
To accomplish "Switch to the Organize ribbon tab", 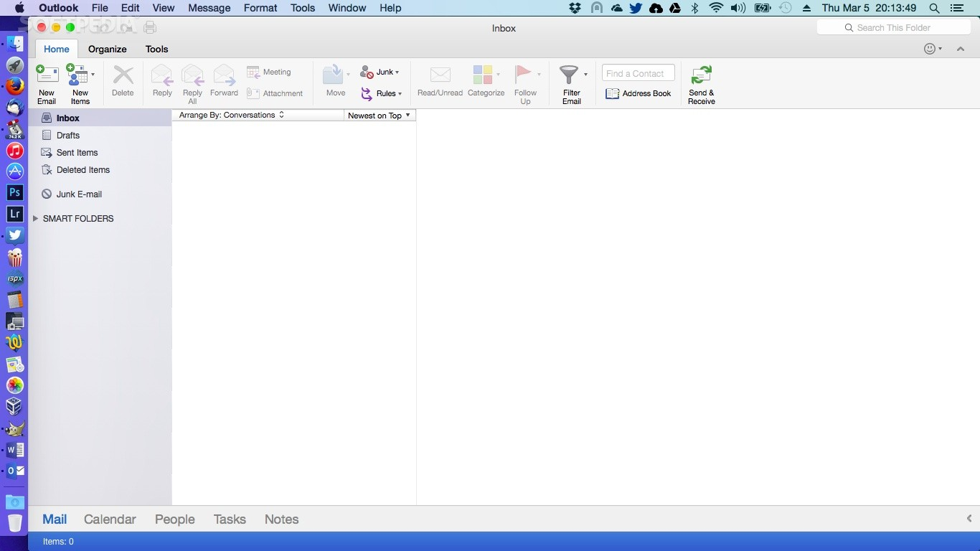I will pos(108,49).
